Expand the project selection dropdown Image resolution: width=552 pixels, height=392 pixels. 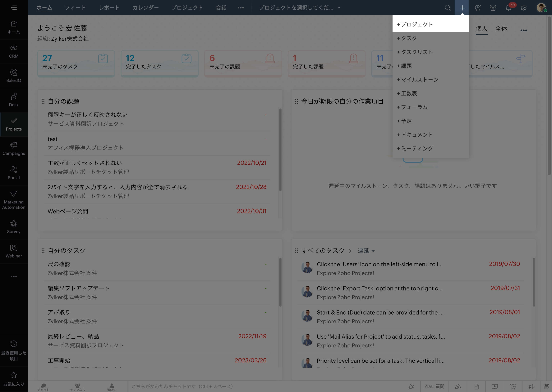pyautogui.click(x=300, y=8)
